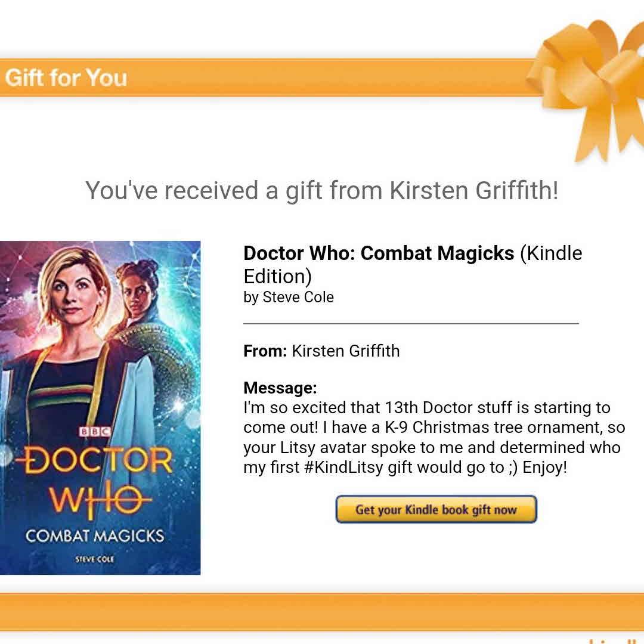Select the Gift for You banner heading
The image size is (644, 644).
[x=66, y=78]
